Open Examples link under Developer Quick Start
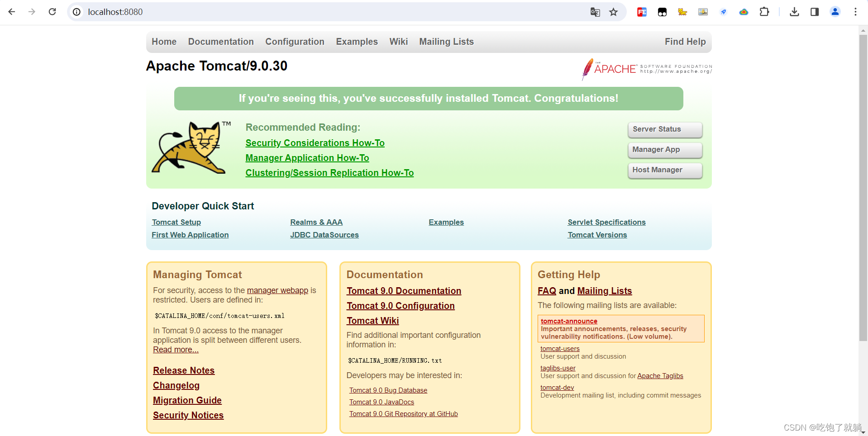This screenshot has height=436, width=868. pyautogui.click(x=446, y=222)
